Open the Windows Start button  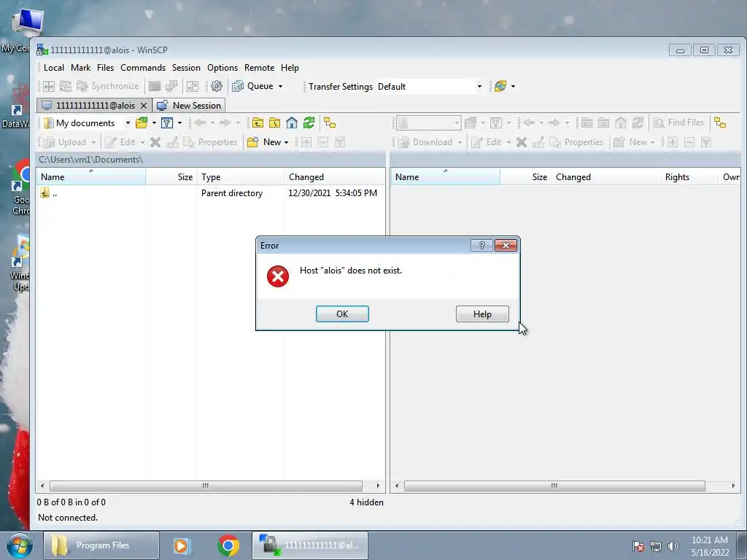click(x=19, y=545)
